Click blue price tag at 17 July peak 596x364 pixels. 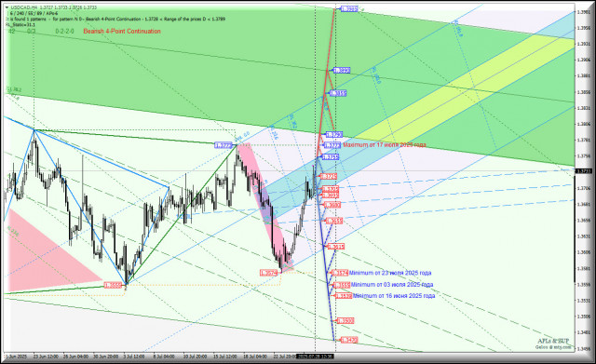coord(223,145)
